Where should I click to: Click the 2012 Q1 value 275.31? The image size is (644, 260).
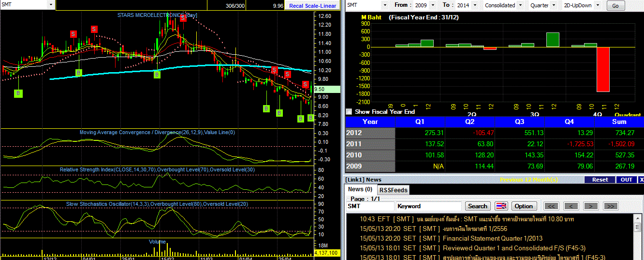coord(434,133)
